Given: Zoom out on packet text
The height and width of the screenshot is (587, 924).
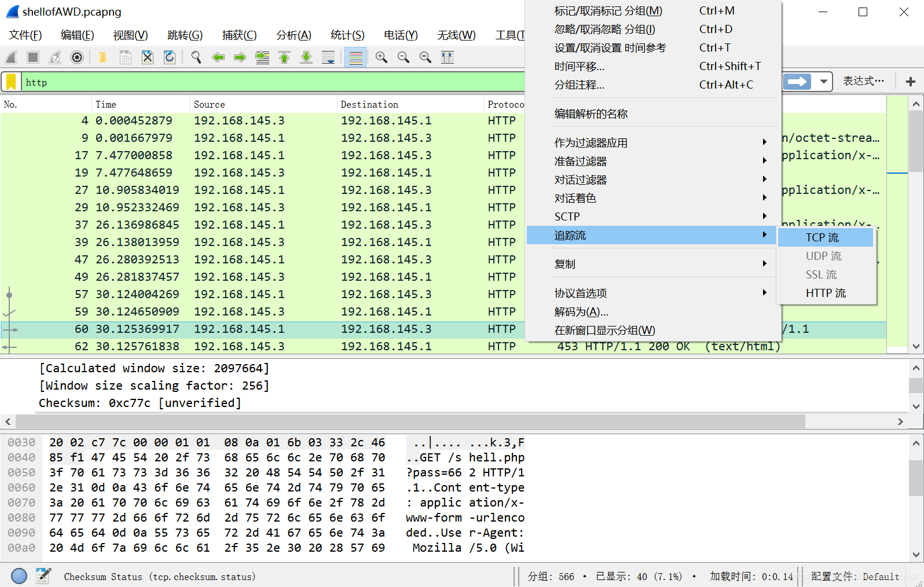Looking at the screenshot, I should (x=404, y=57).
